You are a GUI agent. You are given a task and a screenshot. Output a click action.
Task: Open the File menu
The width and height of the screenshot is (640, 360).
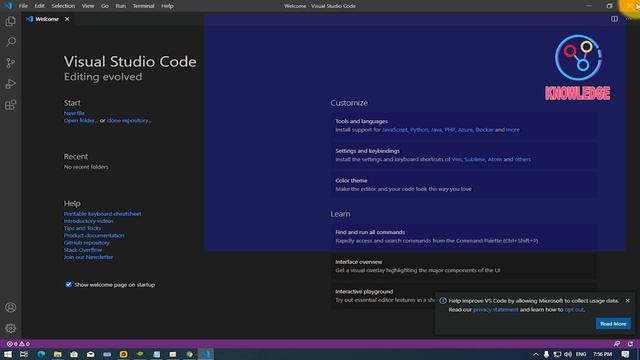click(23, 6)
